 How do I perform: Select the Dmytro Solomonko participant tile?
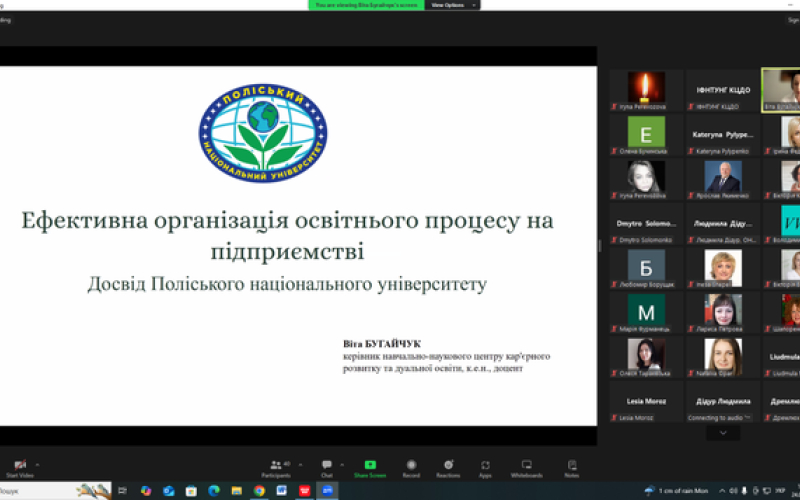646,223
